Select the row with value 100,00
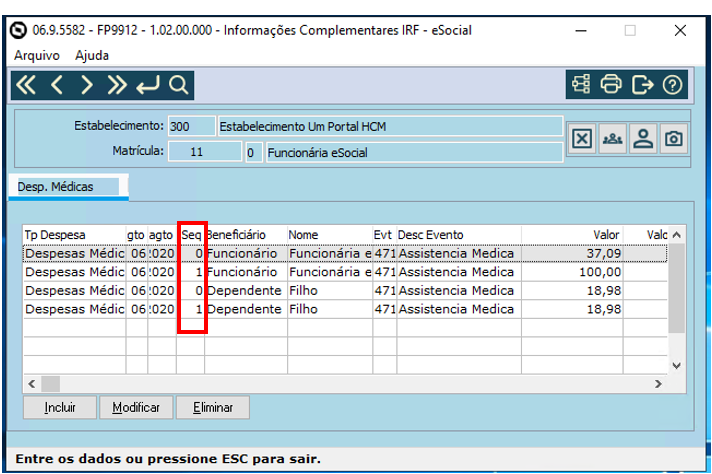The width and height of the screenshot is (712, 474). coord(345,272)
